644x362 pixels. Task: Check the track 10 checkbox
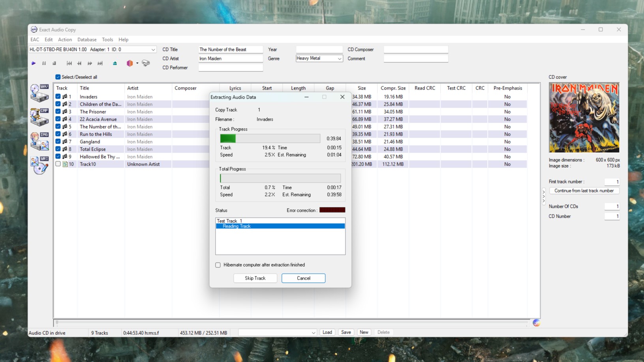pyautogui.click(x=58, y=164)
